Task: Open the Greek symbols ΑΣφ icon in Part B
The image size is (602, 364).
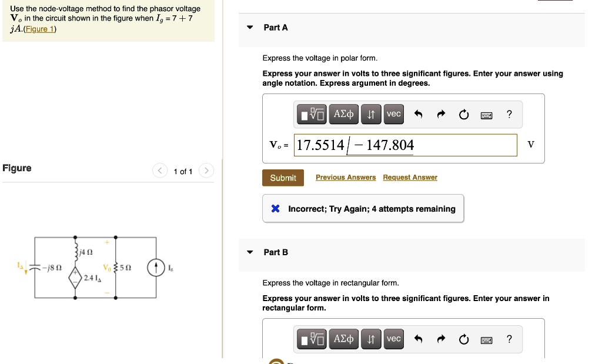Action: (343, 339)
